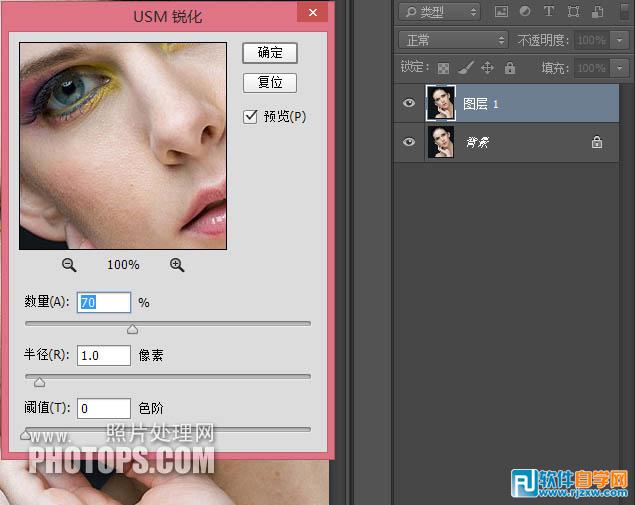
Task: Click the 图层 1 layer name
Action: point(480,104)
